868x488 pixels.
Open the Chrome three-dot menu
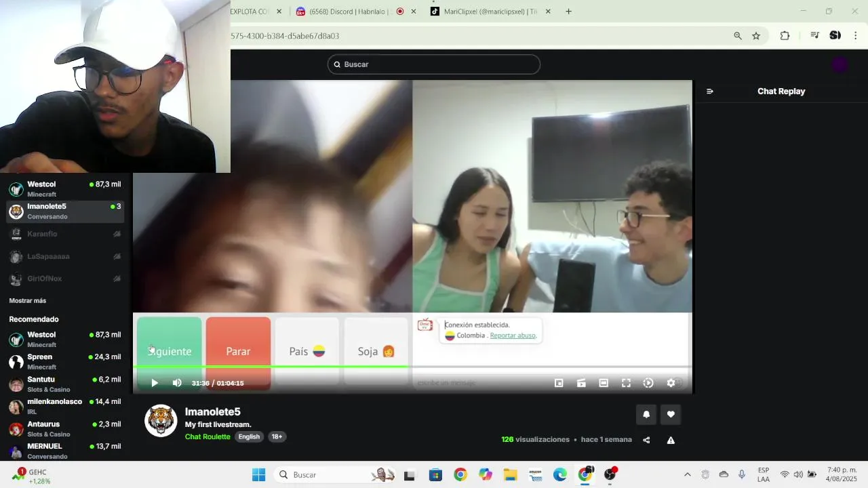pyautogui.click(x=856, y=36)
